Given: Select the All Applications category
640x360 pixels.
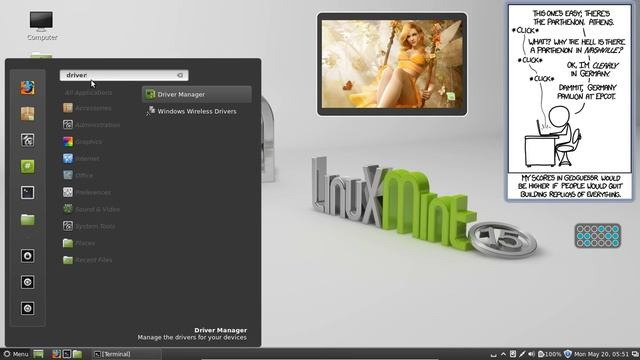Looking at the screenshot, I should tap(88, 93).
